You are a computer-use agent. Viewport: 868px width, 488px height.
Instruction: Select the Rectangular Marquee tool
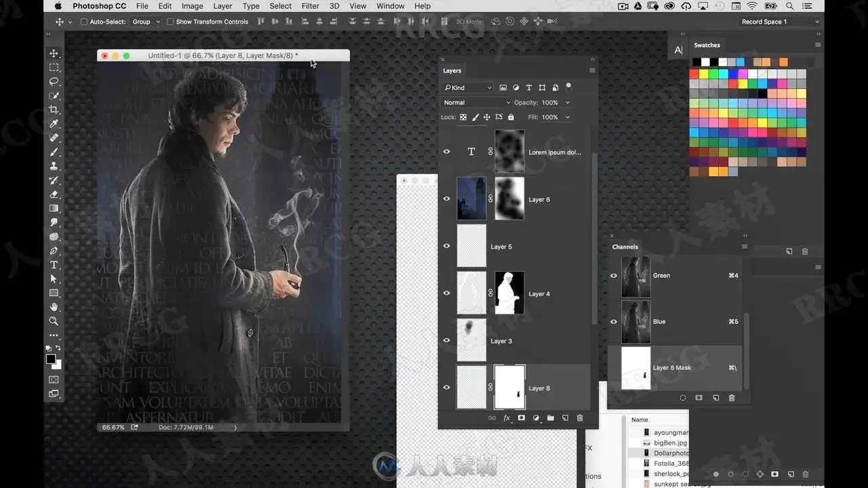point(54,68)
